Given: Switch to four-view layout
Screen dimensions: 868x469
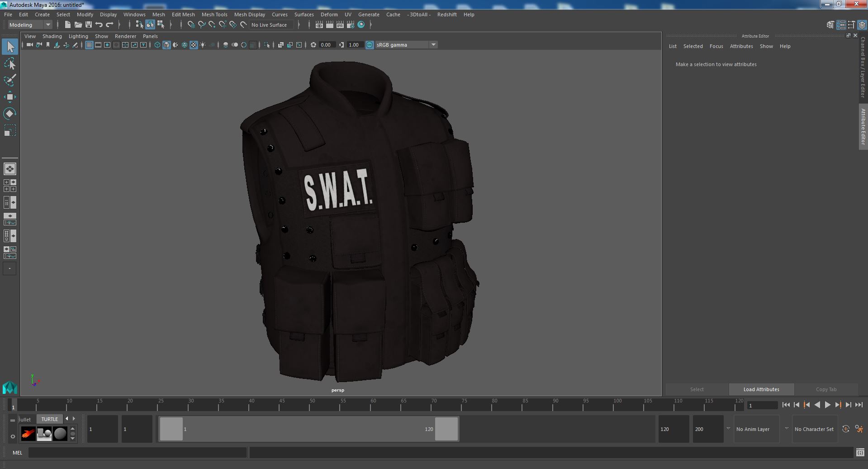Looking at the screenshot, I should (x=10, y=186).
